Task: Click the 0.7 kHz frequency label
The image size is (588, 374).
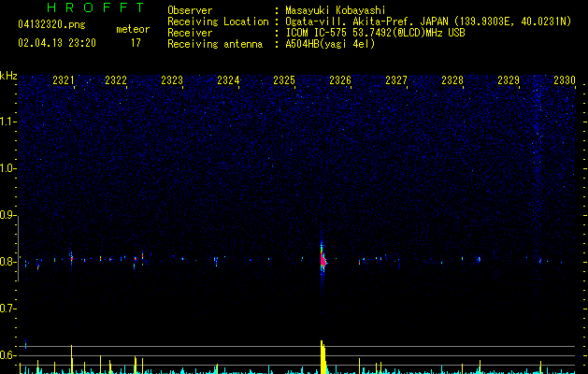Action: point(7,309)
